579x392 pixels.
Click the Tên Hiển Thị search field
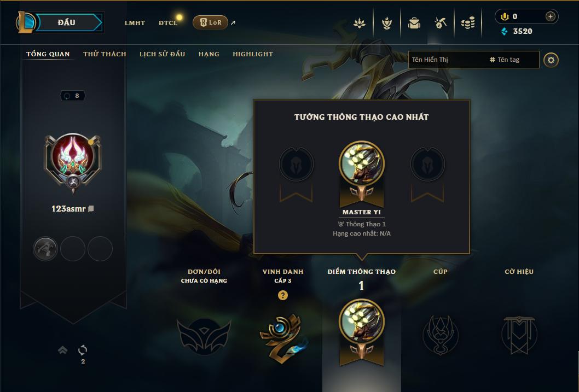[448, 60]
